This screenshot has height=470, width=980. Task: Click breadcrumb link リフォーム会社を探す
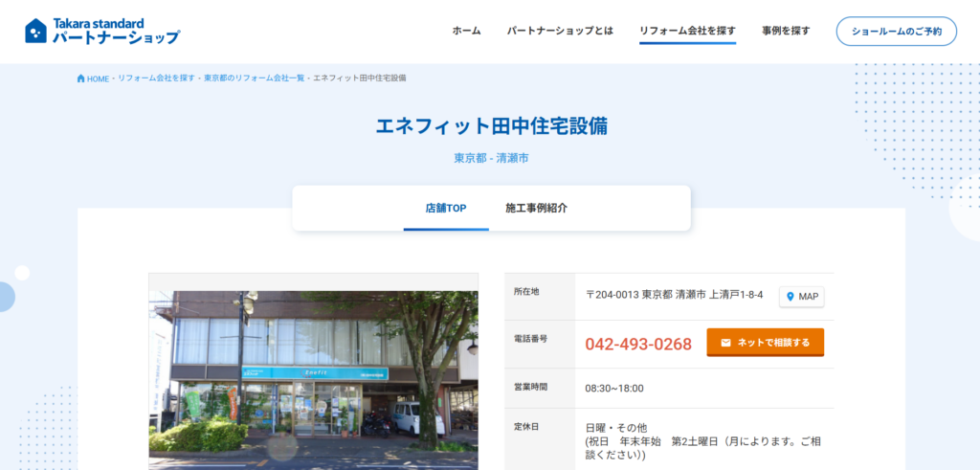coord(156,78)
